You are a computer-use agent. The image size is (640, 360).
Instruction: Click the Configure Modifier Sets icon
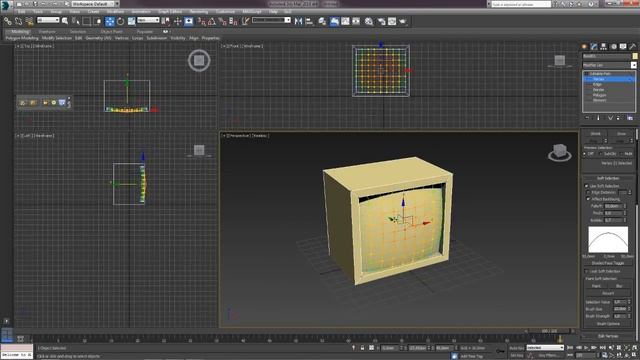[630, 118]
